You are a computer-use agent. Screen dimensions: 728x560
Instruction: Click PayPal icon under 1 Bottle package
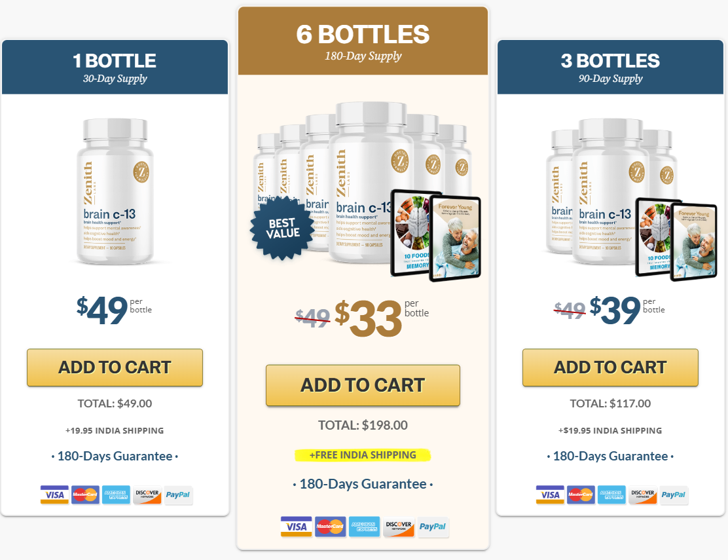(x=178, y=495)
